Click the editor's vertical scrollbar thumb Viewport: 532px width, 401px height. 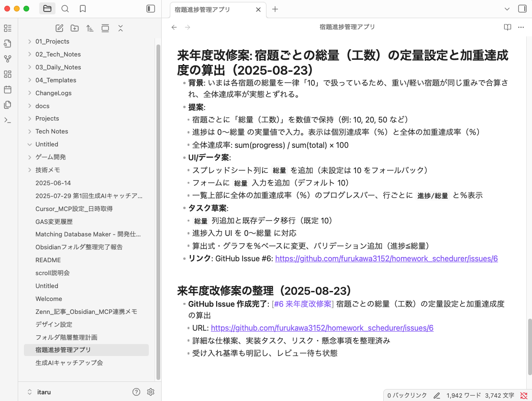pyautogui.click(x=529, y=346)
